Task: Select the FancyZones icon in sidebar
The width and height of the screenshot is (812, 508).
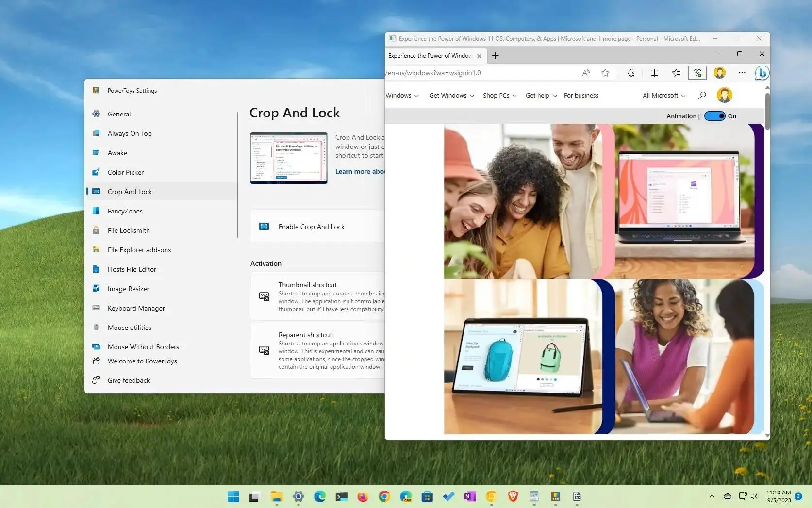Action: tap(96, 211)
